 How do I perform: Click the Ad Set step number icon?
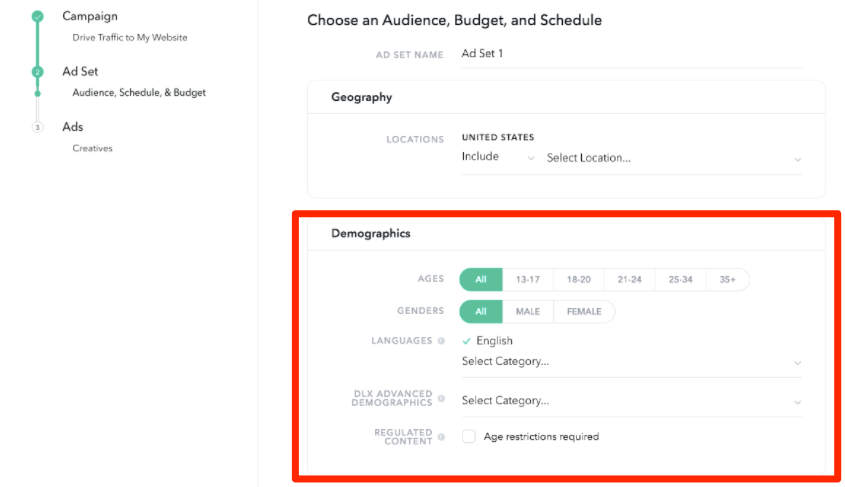pos(37,72)
